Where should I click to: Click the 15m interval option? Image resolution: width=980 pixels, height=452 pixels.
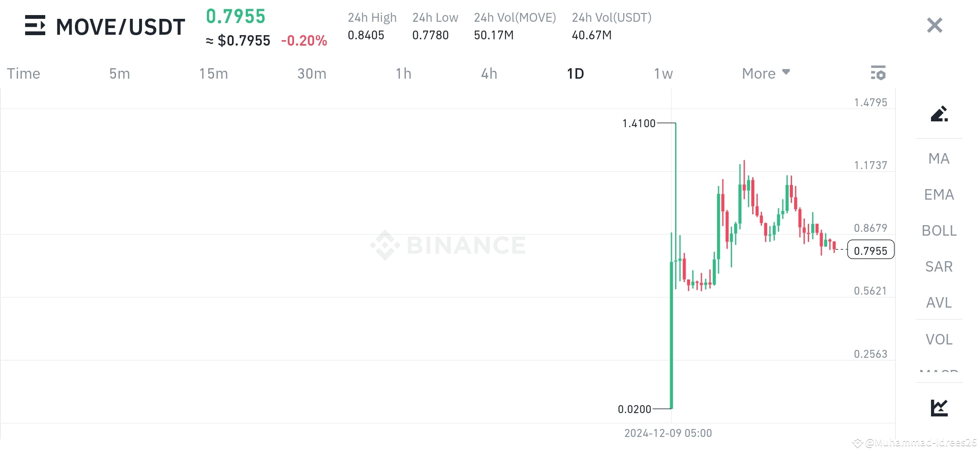coord(214,73)
